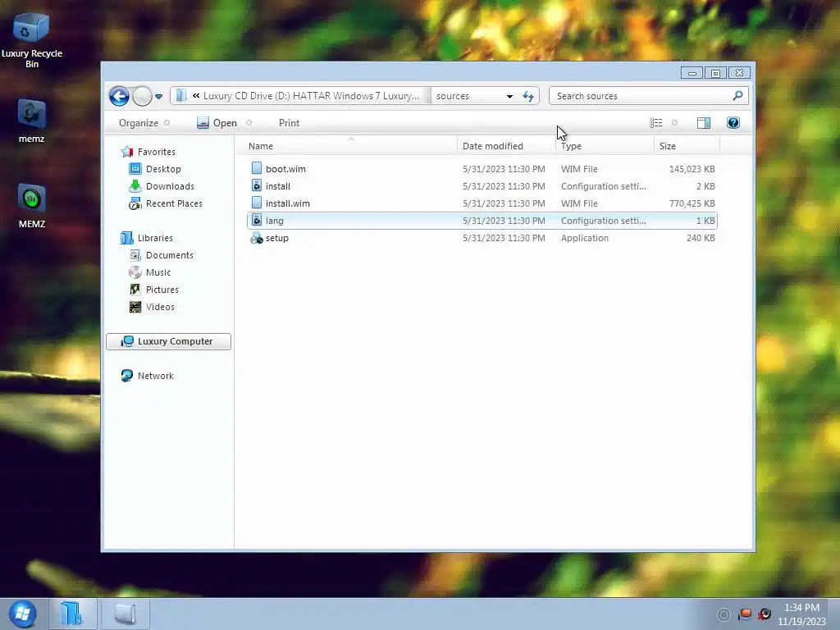Maximize the Explorer window
840x630 pixels.
tap(715, 73)
